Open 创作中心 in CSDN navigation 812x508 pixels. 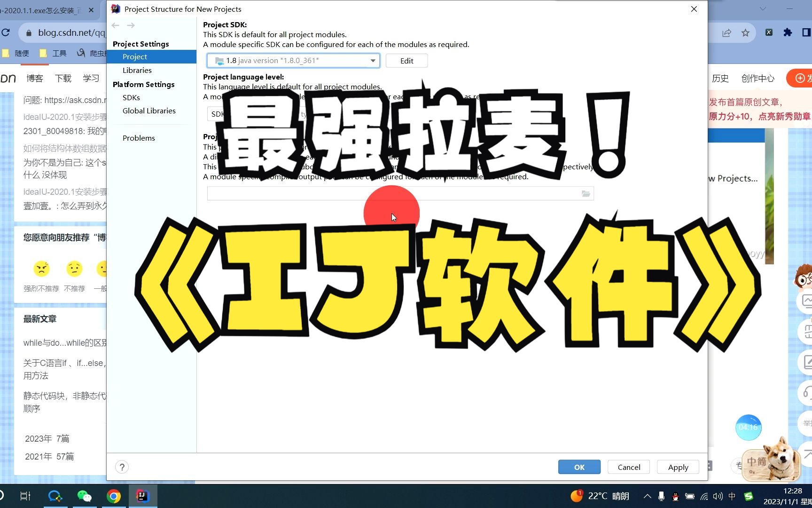(758, 78)
